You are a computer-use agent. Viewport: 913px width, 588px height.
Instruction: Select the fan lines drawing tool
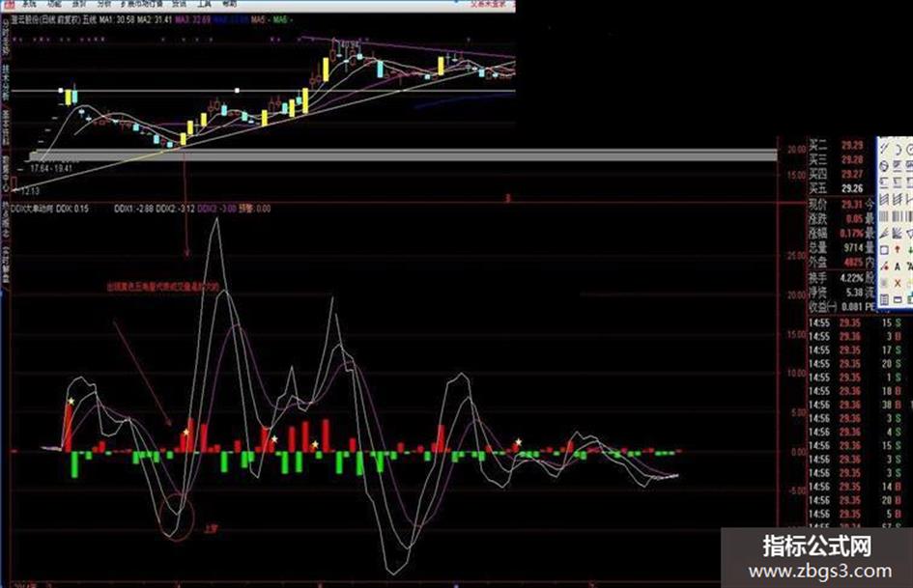coord(898,234)
